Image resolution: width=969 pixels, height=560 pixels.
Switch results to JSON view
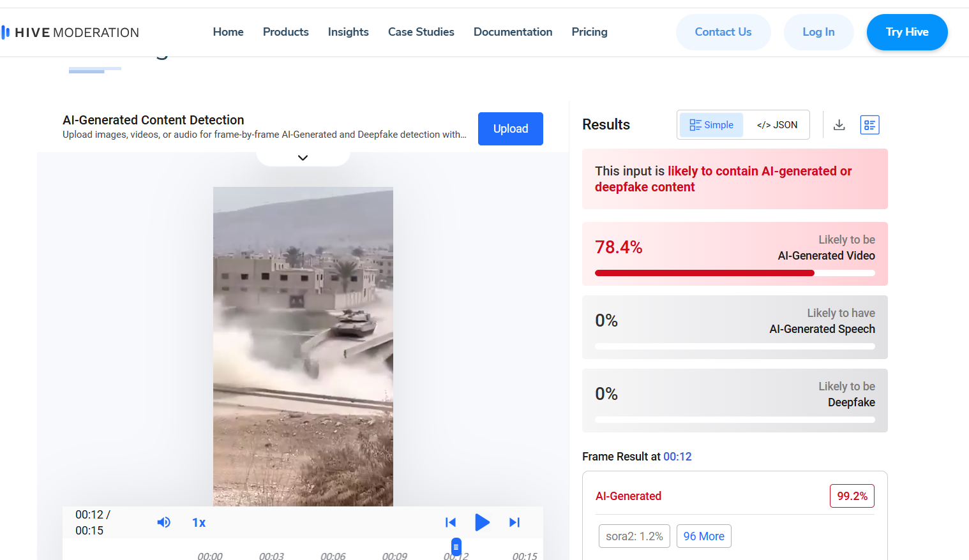(x=777, y=125)
